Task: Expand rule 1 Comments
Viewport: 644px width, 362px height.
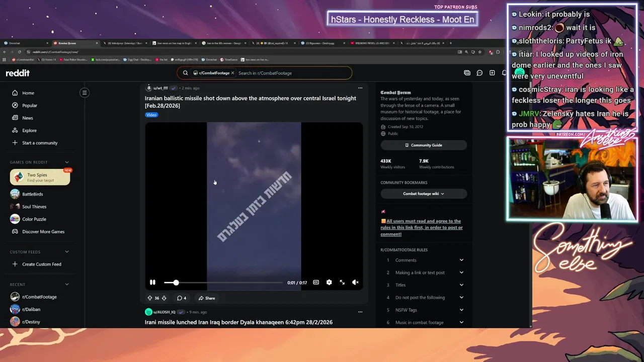Action: tap(424, 260)
